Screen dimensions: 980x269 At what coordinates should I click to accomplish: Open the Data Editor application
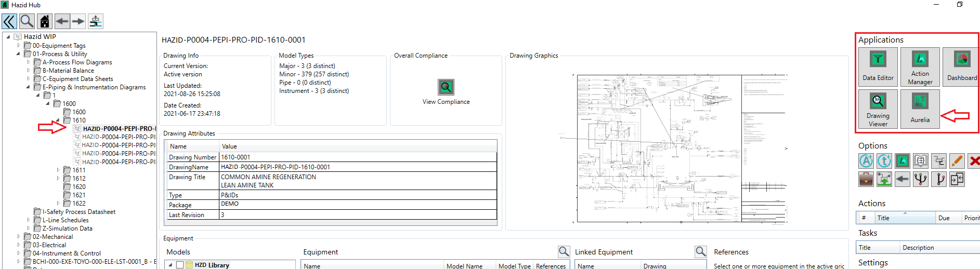pos(878,66)
